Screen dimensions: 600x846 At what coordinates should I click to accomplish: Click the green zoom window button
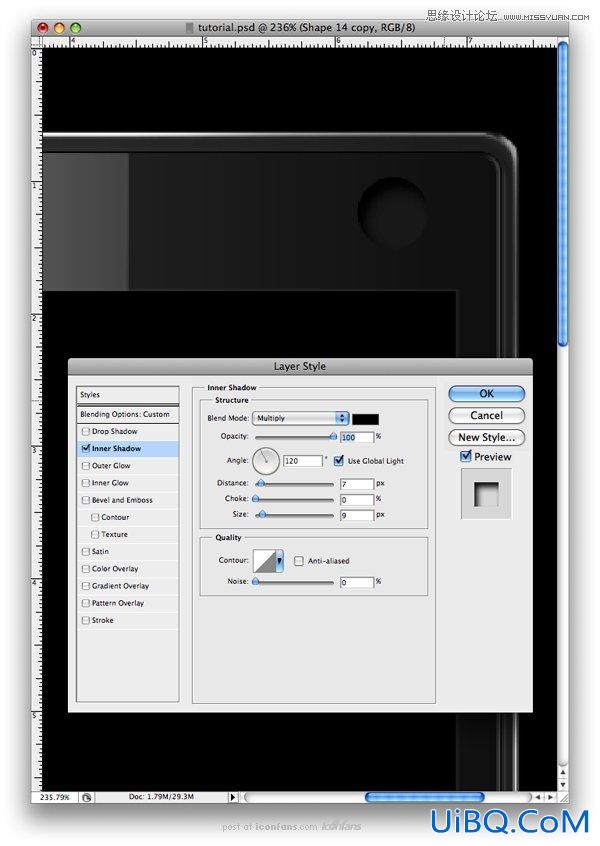(75, 28)
